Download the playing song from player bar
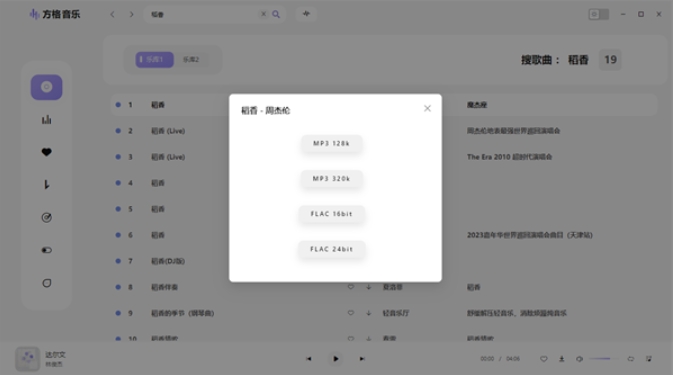The width and height of the screenshot is (673, 375). (561, 359)
